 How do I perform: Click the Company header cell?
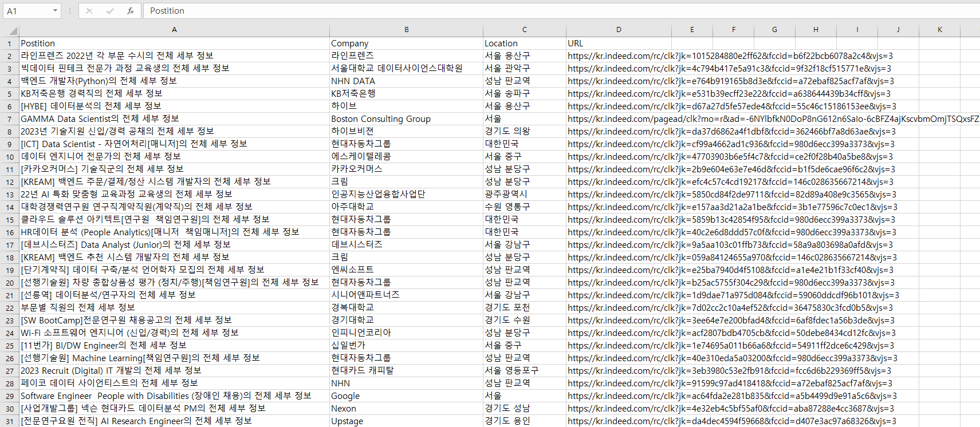coord(406,44)
